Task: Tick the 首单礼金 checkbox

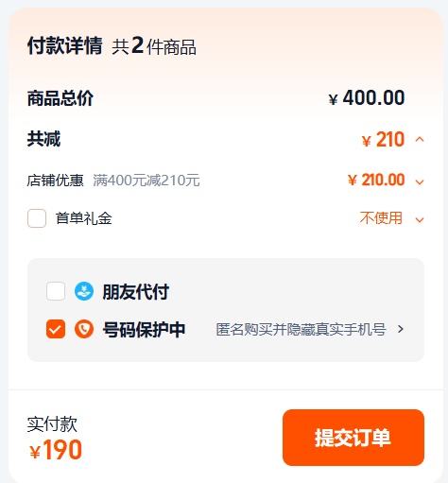Action: click(37, 218)
